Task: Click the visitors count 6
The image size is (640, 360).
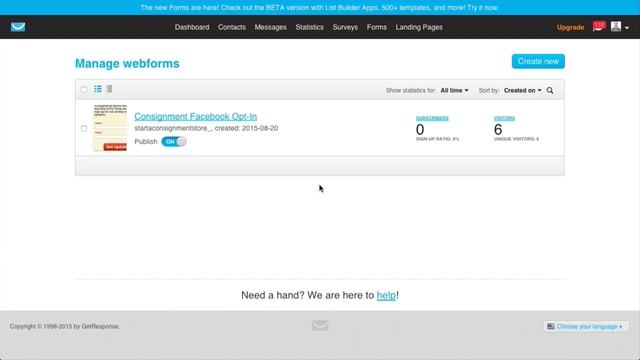Action: pyautogui.click(x=498, y=129)
